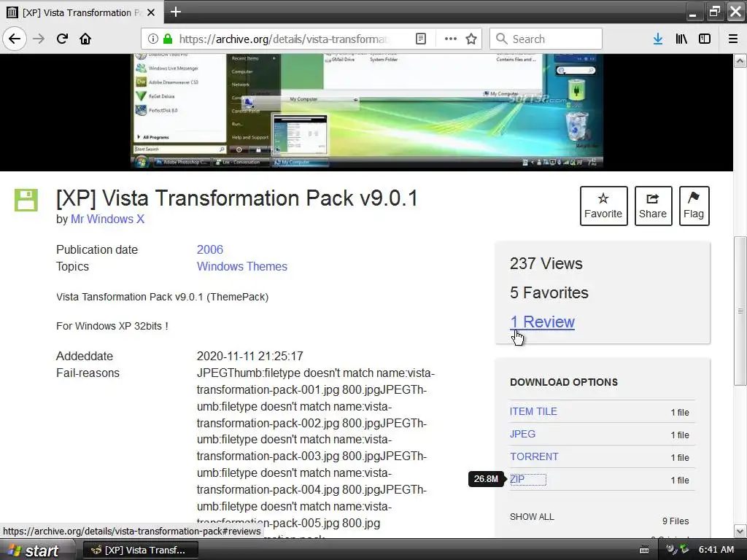Click the Vista desktop preview screenshot
This screenshot has width=747, height=560.
(367, 111)
